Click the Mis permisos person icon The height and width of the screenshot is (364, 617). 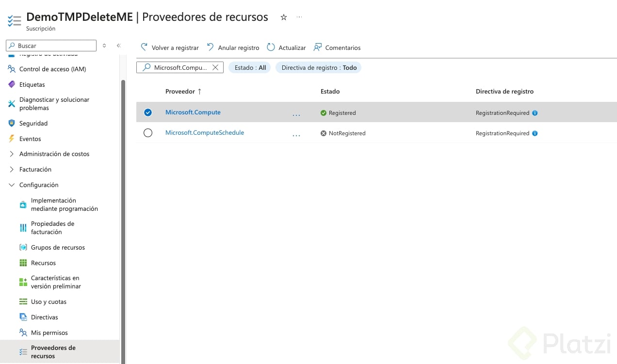(x=23, y=332)
